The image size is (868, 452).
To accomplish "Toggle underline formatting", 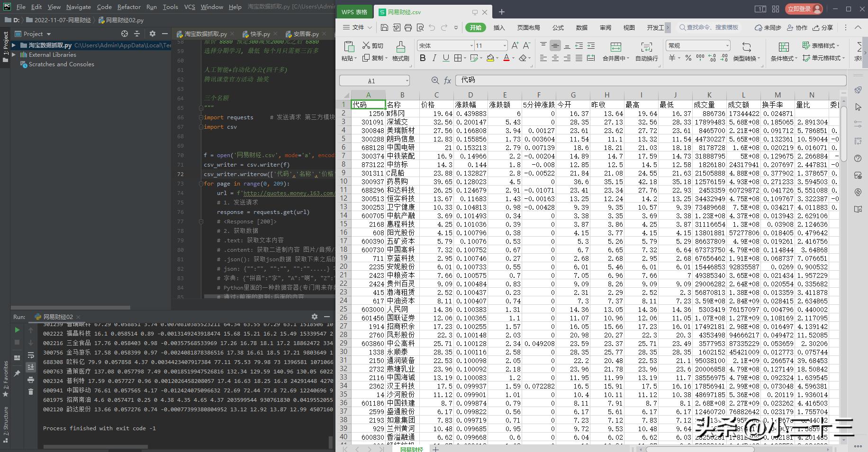I will coord(445,58).
